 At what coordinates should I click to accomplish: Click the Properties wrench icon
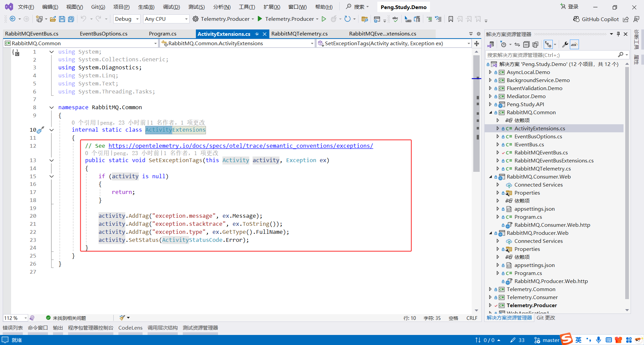pyautogui.click(x=565, y=44)
